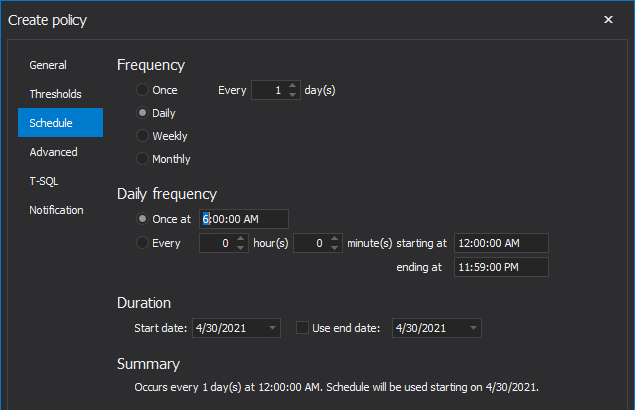Choose the Weekly frequency option
Screen dimensions: 635x410
pos(142,136)
